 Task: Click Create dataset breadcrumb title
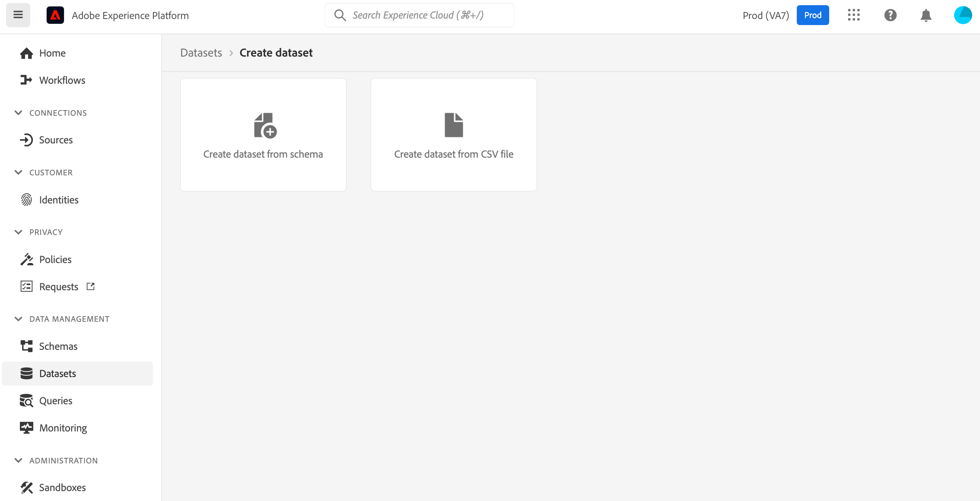[x=276, y=53]
